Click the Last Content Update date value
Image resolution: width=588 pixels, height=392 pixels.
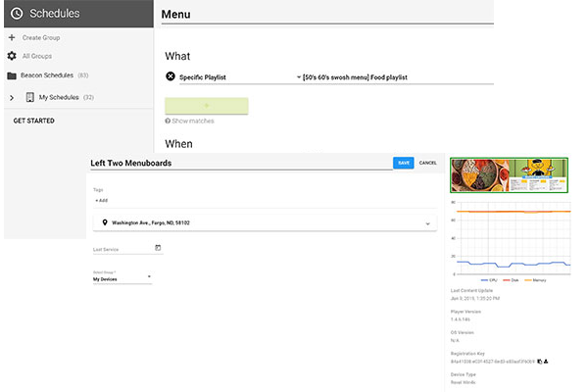point(474,299)
